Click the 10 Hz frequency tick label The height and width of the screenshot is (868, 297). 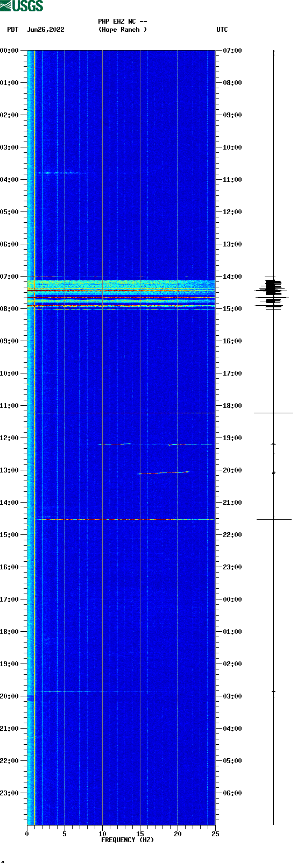(x=102, y=834)
